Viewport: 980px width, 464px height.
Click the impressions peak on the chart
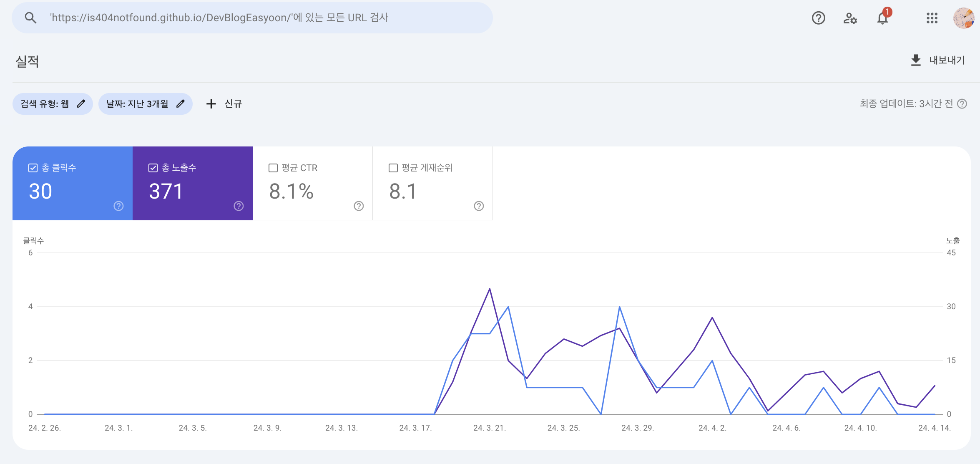click(x=490, y=289)
